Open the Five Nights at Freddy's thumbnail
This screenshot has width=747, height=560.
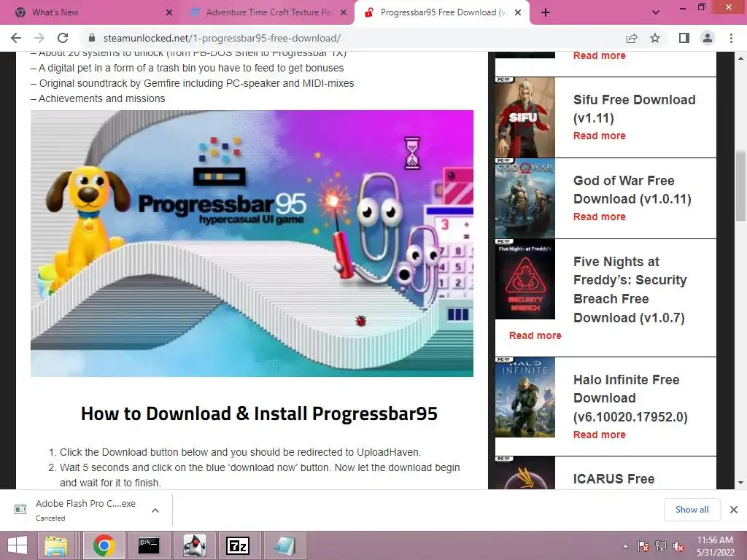click(525, 279)
